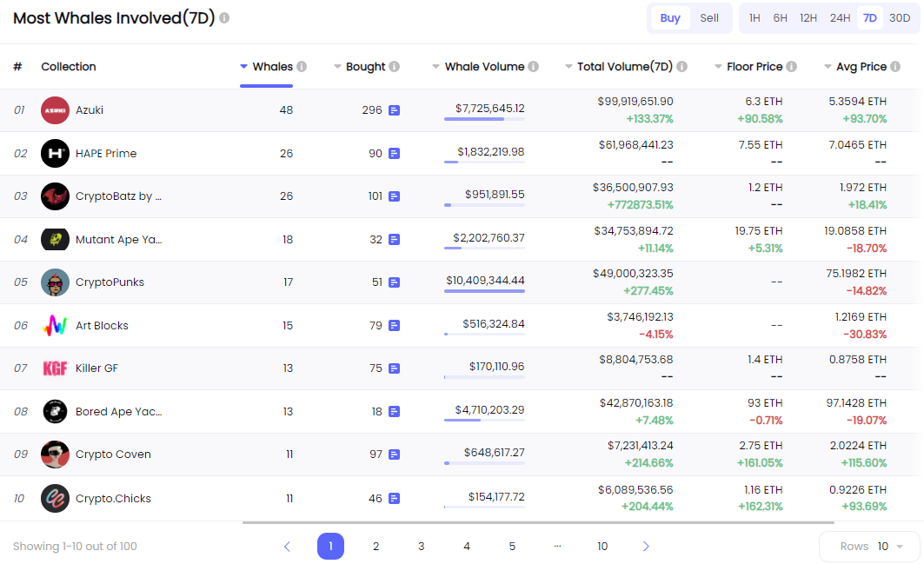Select the 6H time range
The height and width of the screenshot is (564, 924).
781,18
